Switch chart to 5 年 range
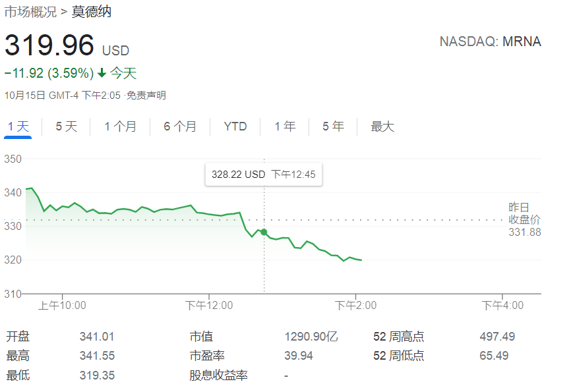 pyautogui.click(x=333, y=126)
